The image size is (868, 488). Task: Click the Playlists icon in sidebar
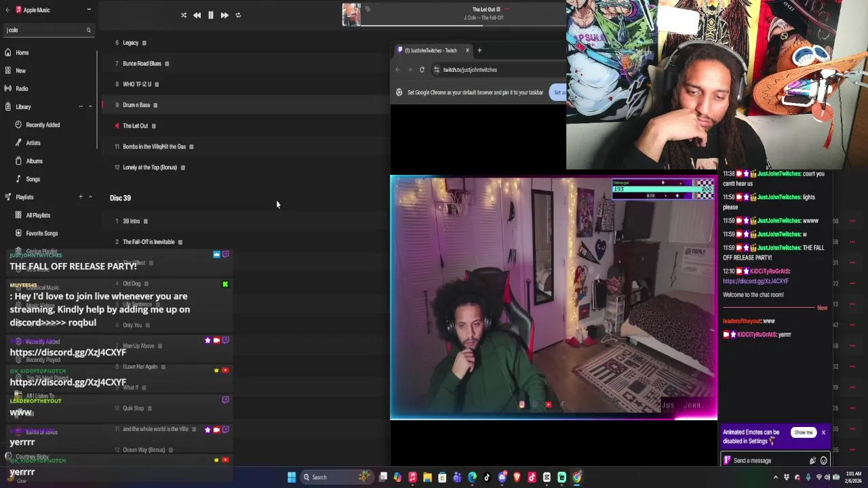click(x=7, y=197)
